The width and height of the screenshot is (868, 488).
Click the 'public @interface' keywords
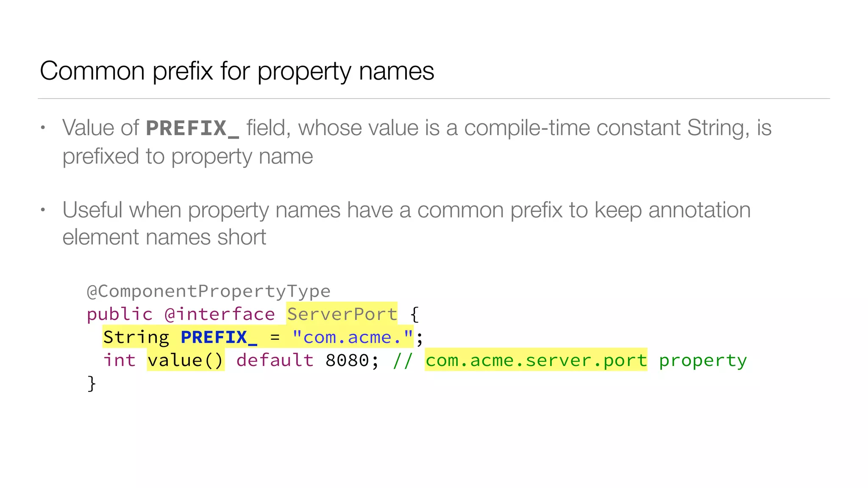(x=181, y=314)
